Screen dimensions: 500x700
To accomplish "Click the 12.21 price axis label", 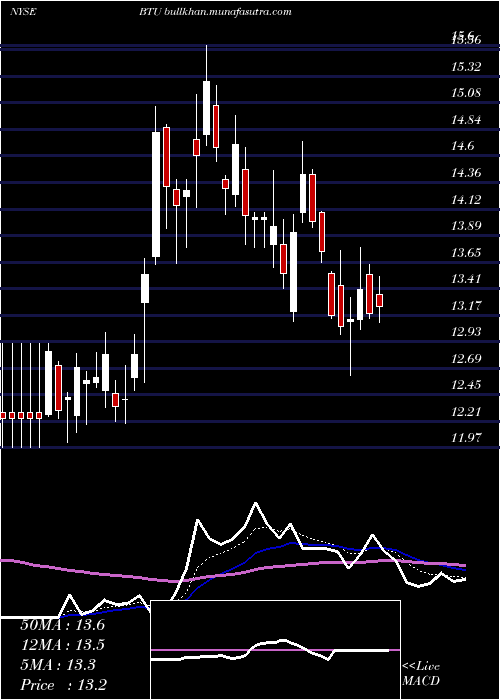I will [x=467, y=411].
